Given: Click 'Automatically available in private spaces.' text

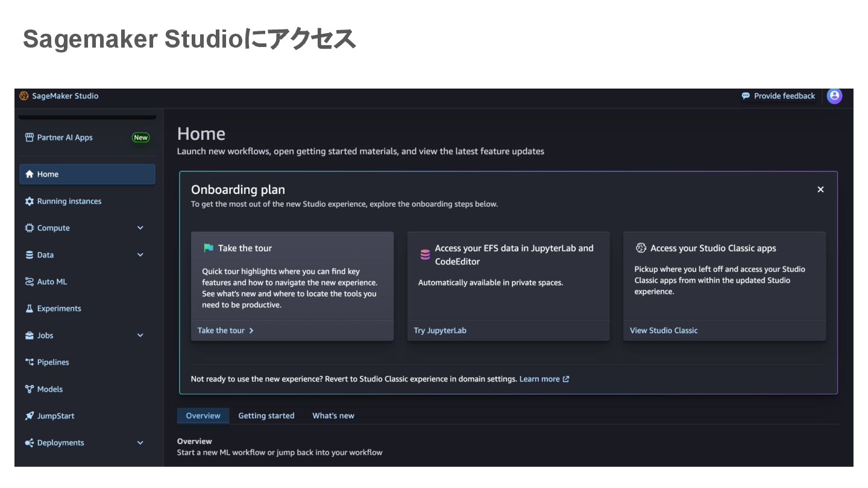Looking at the screenshot, I should click(491, 283).
